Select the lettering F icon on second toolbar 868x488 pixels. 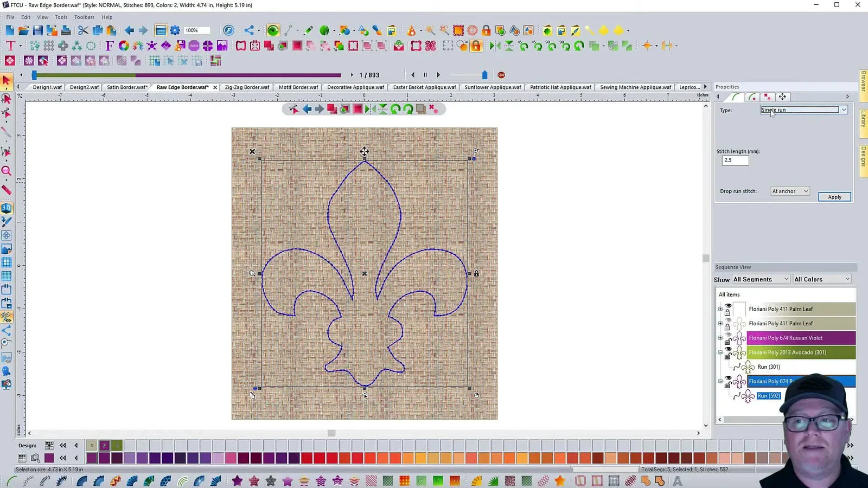110,46
